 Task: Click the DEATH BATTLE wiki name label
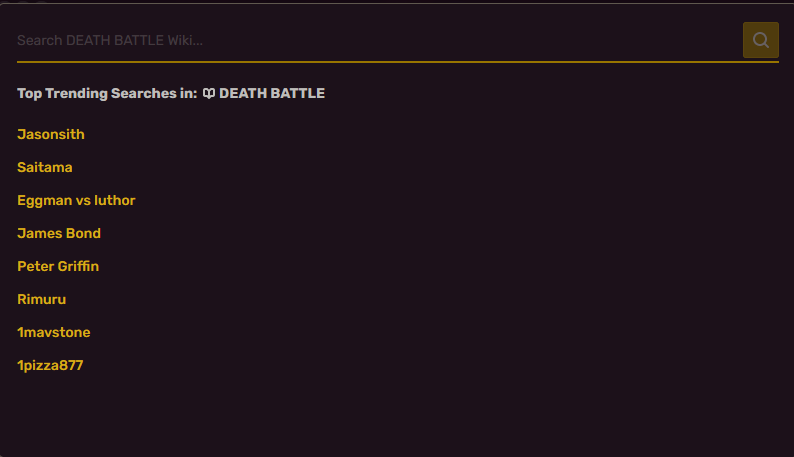pyautogui.click(x=272, y=93)
